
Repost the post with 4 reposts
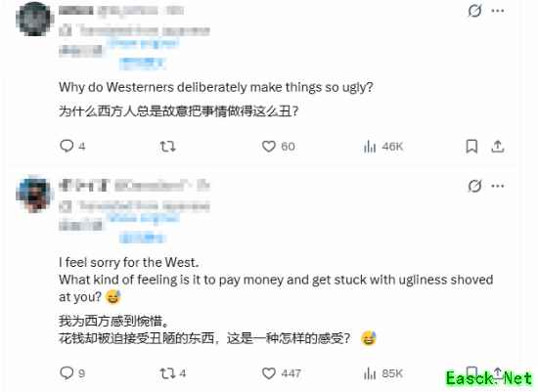click(173, 373)
